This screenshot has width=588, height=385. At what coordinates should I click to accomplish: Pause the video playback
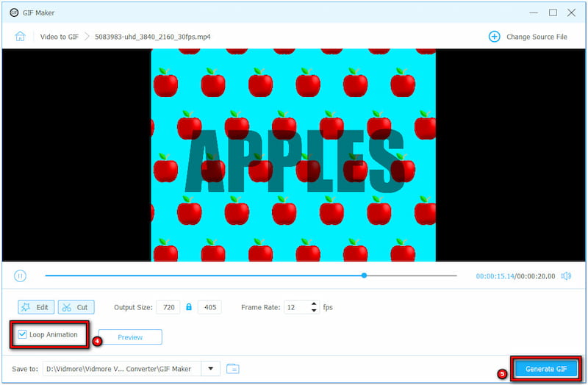point(21,276)
